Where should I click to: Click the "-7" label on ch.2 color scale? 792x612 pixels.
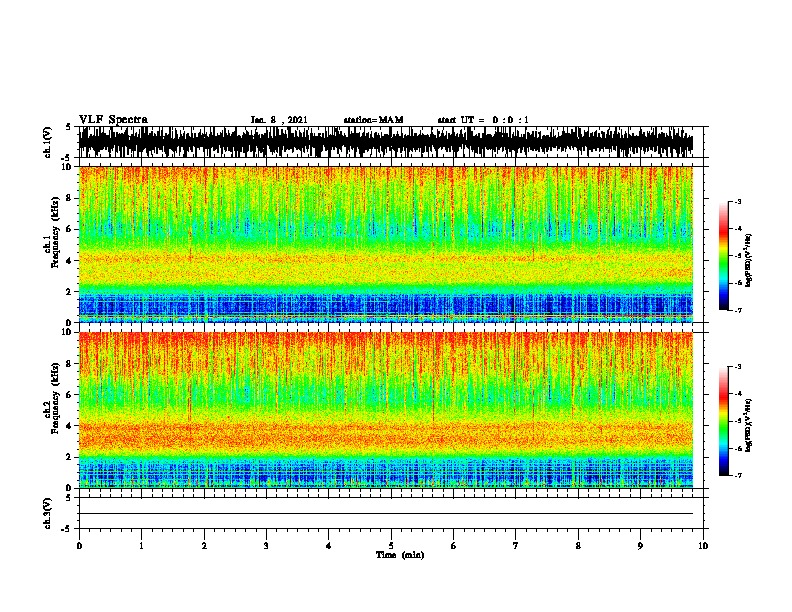coord(738,475)
